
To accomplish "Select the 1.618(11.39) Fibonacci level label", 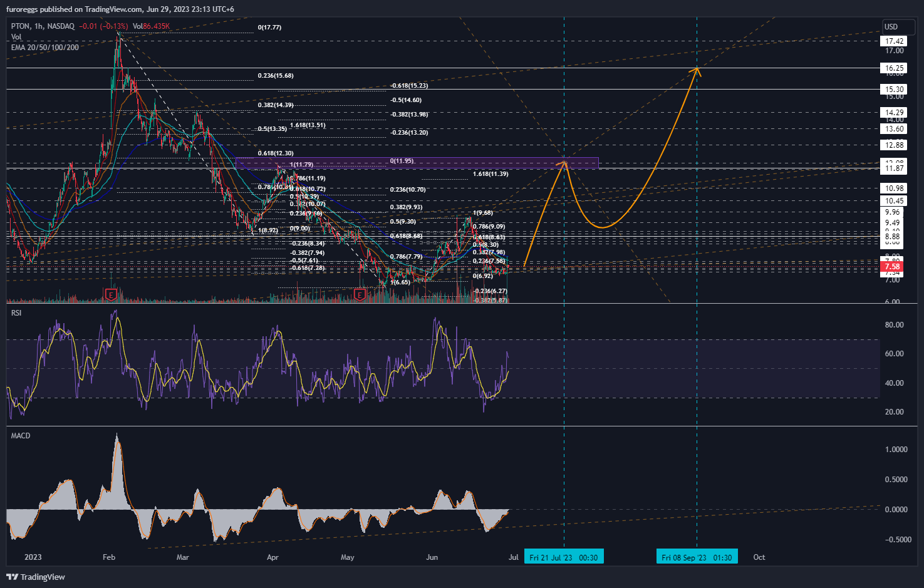I will (491, 174).
